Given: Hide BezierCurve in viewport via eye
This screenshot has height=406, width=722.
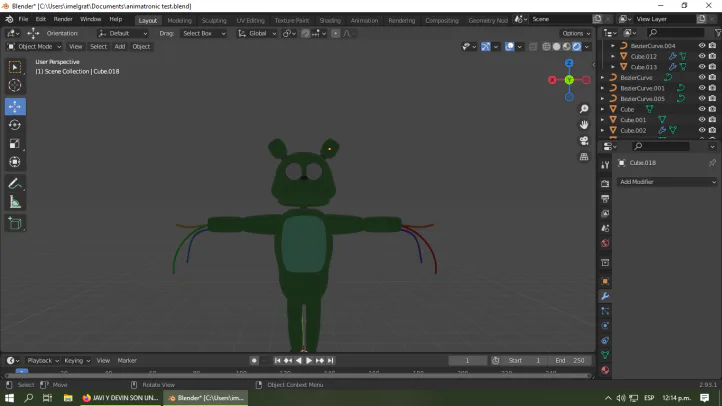Looking at the screenshot, I should [x=702, y=77].
